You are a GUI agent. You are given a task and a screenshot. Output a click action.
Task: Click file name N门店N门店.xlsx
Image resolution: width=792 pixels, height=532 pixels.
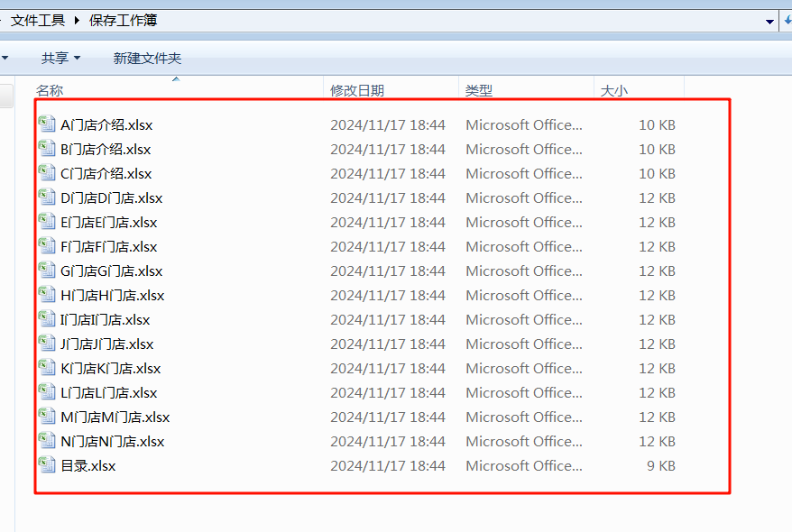(x=112, y=441)
